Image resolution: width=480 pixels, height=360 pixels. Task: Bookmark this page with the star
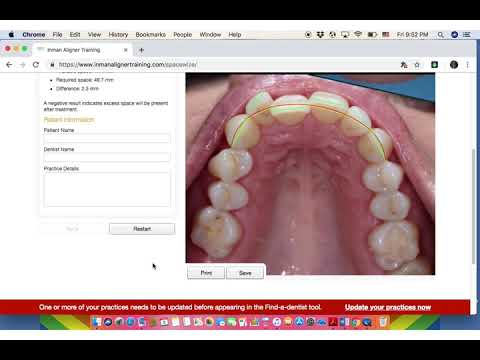(x=417, y=65)
